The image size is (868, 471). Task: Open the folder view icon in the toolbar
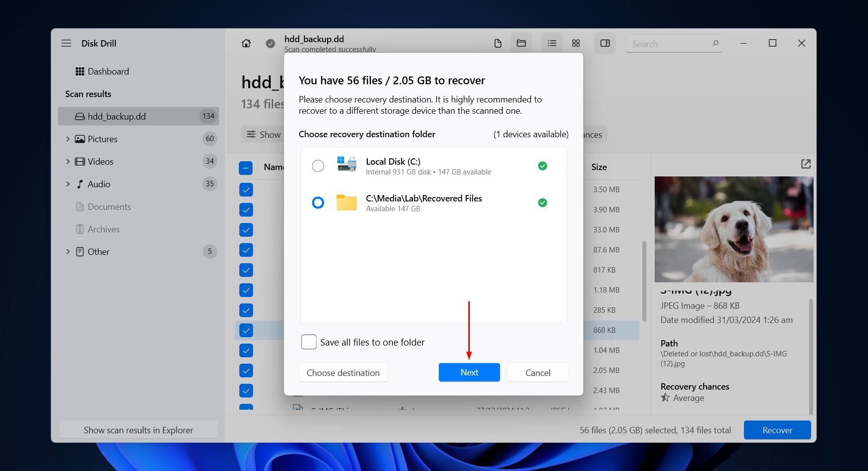pos(521,43)
